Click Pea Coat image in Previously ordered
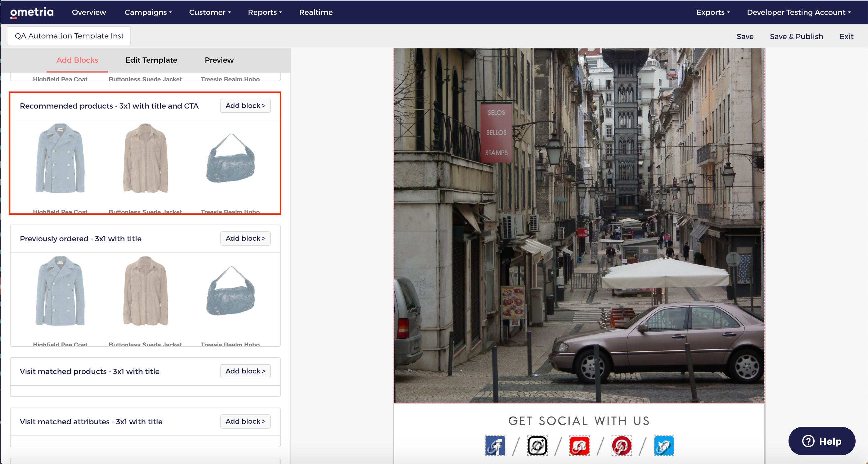 [x=60, y=291]
